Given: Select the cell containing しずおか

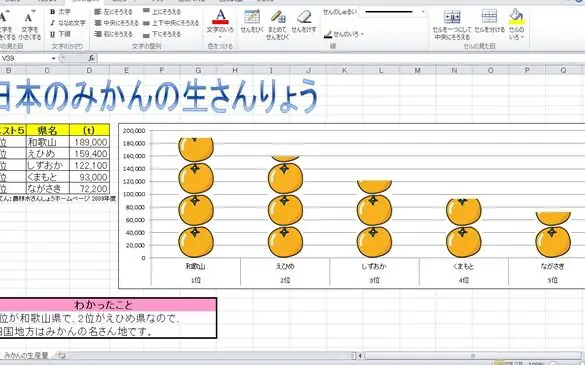Looking at the screenshot, I should (x=48, y=165).
